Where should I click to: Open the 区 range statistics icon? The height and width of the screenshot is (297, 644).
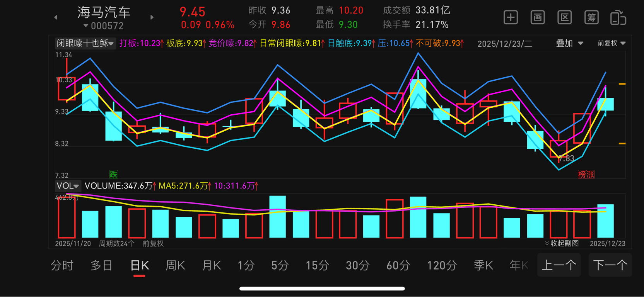point(565,17)
